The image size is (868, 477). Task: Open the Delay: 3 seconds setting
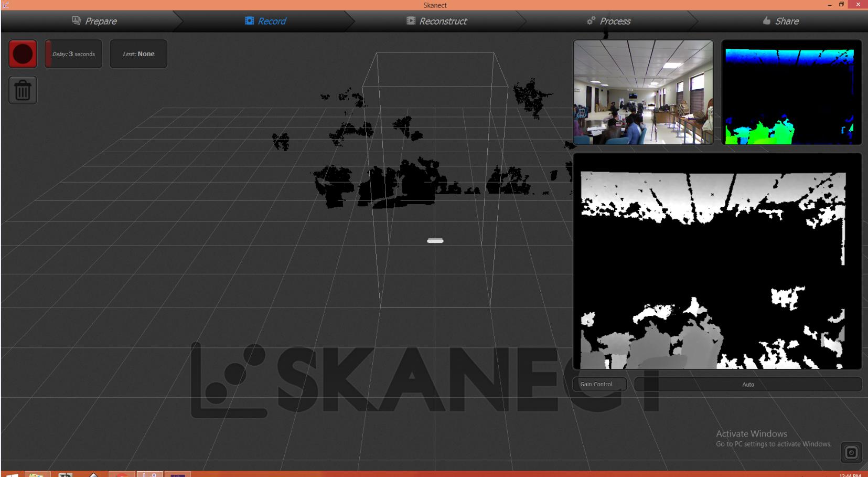pos(73,54)
